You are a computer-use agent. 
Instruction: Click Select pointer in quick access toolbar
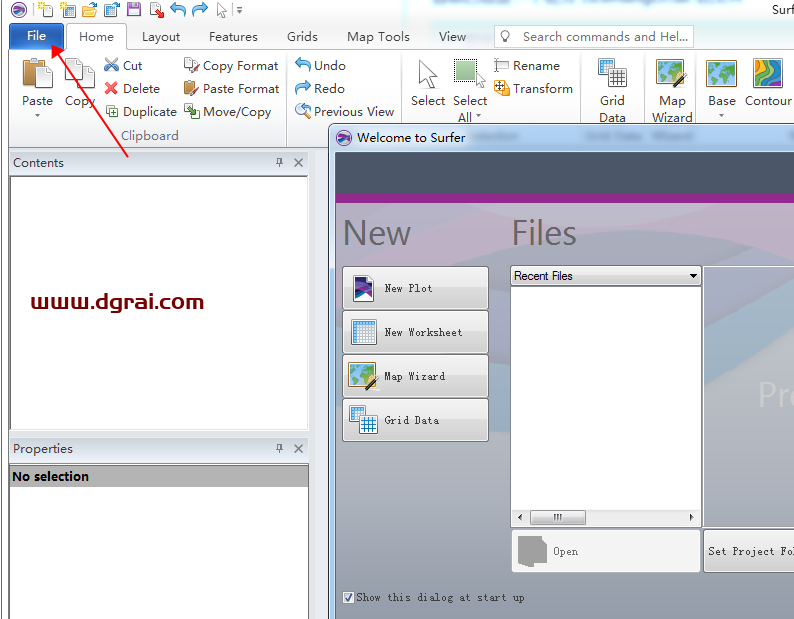pos(221,10)
